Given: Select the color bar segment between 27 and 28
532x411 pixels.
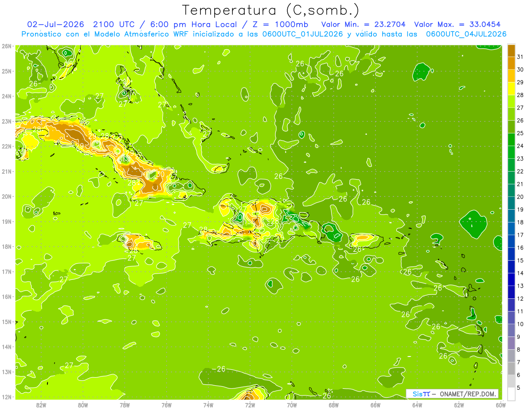Looking at the screenshot, I should 511,102.
